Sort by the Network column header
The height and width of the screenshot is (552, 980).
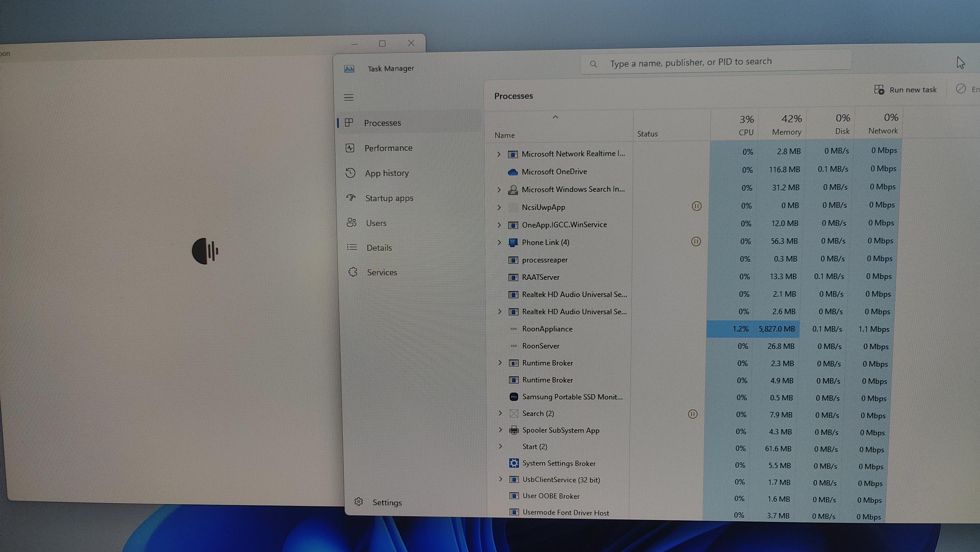(x=878, y=123)
